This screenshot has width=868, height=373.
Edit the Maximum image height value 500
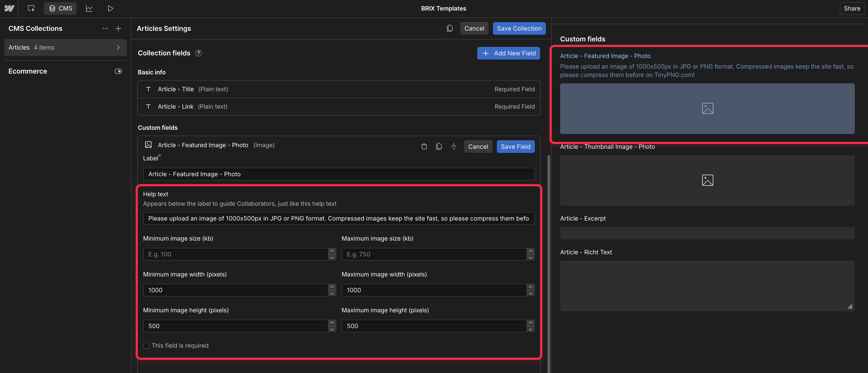coord(434,326)
